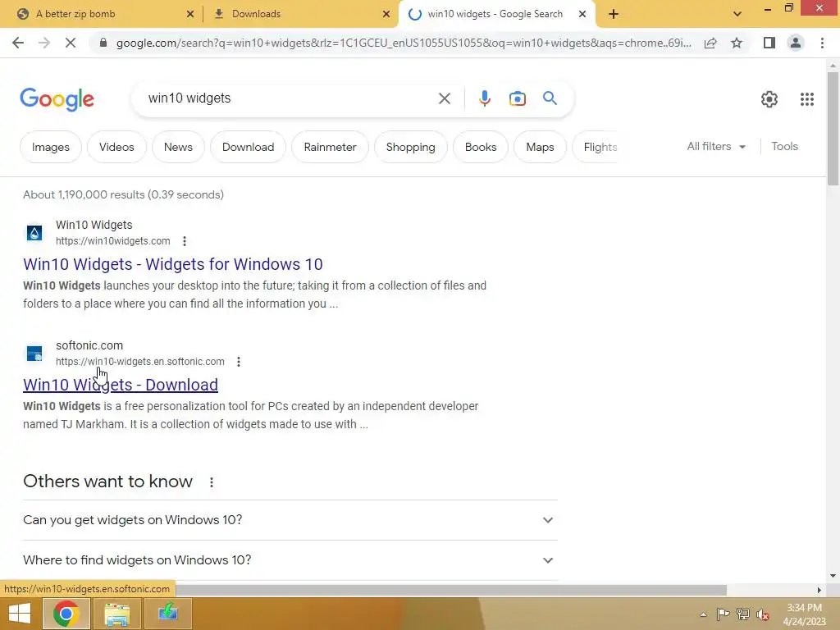Open the muted volume tray icon
This screenshot has width=840, height=630.
click(x=762, y=614)
